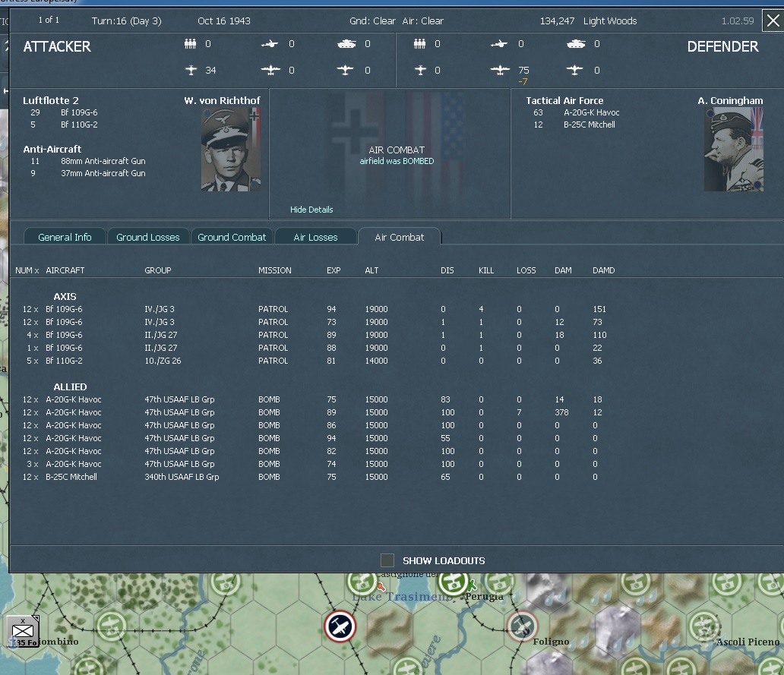Click the air combat marker on the map

coord(340,626)
